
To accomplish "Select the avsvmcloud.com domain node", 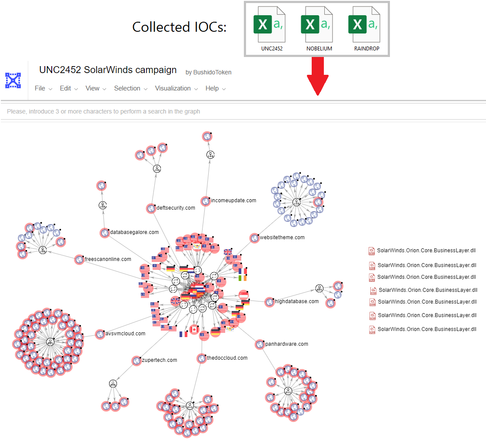I will (100, 334).
